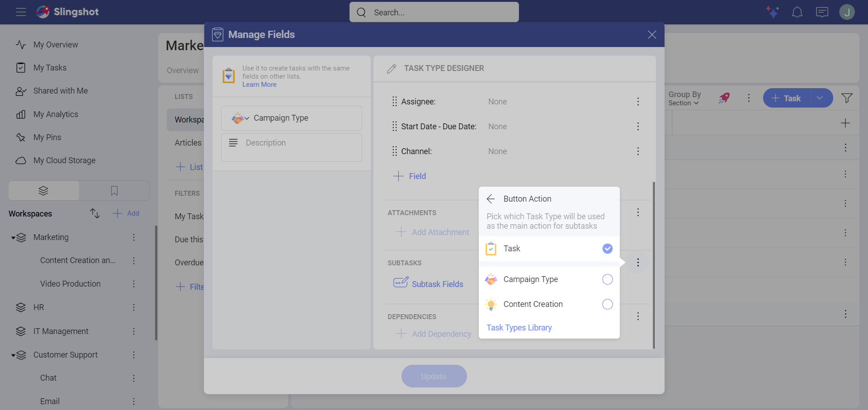Collapse the Marketing workspace
Viewport: 868px width, 410px height.
(x=13, y=238)
